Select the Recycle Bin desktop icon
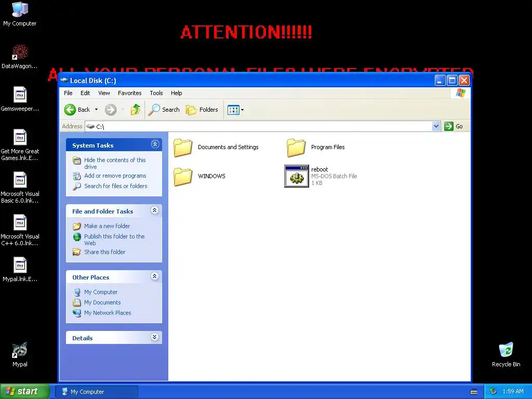 [506, 350]
